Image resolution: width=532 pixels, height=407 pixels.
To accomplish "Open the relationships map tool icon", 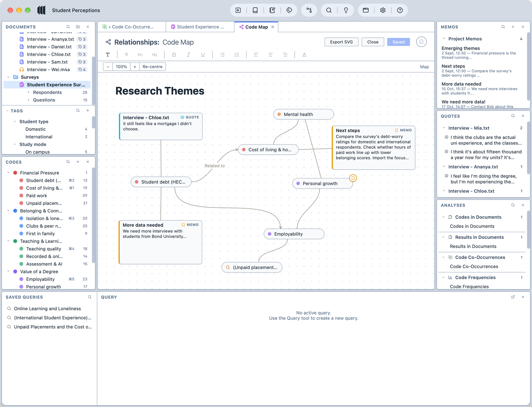I will [309, 10].
